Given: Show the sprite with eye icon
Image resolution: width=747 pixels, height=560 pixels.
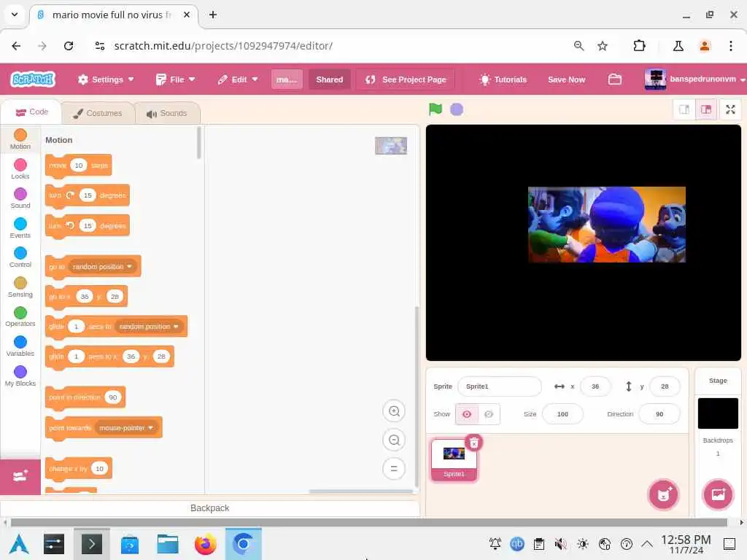Looking at the screenshot, I should tap(467, 414).
